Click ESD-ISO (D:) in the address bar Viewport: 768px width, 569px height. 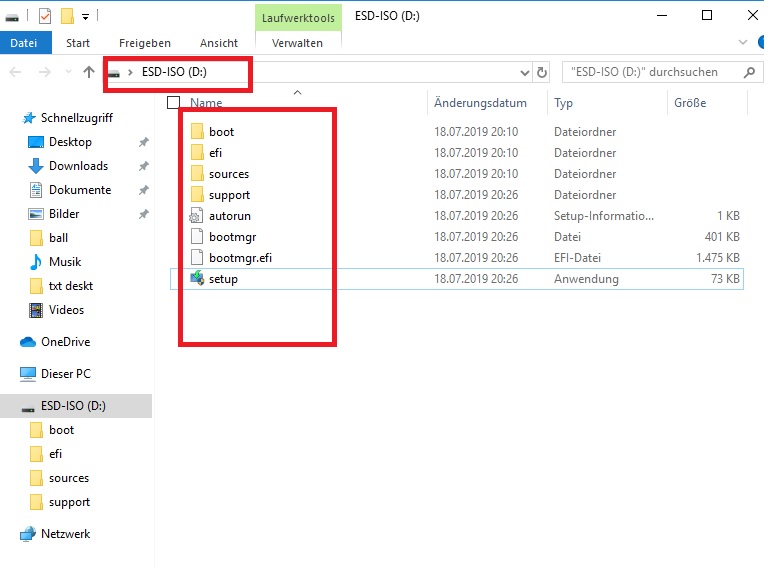tap(174, 72)
